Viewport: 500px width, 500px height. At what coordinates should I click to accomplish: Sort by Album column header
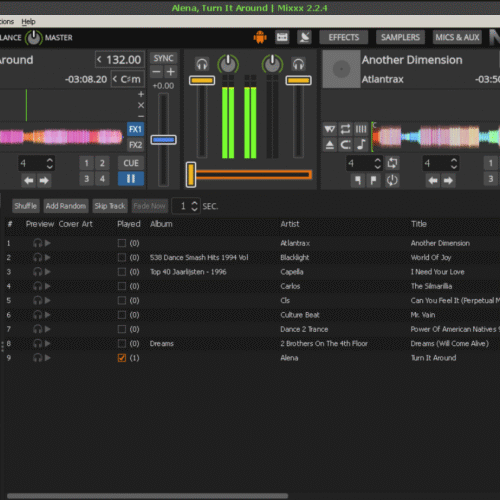pyautogui.click(x=161, y=224)
